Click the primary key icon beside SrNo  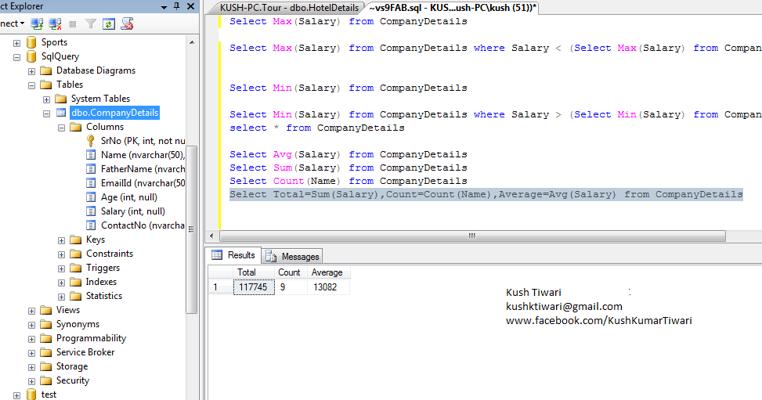(90, 141)
